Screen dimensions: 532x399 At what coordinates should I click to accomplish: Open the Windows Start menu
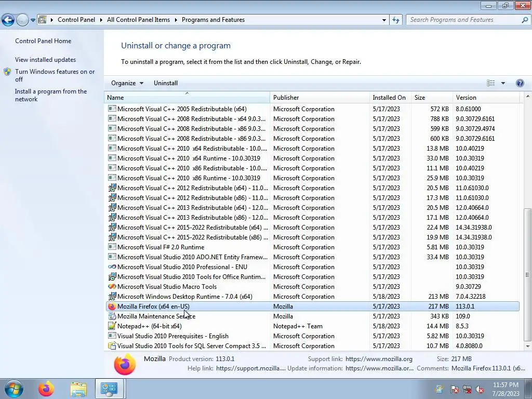tap(14, 389)
